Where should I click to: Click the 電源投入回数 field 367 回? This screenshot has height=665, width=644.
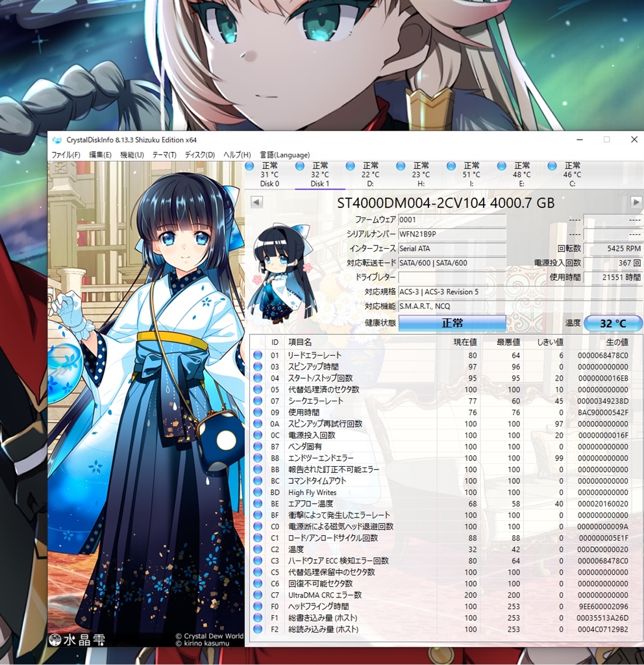pyautogui.click(x=613, y=263)
